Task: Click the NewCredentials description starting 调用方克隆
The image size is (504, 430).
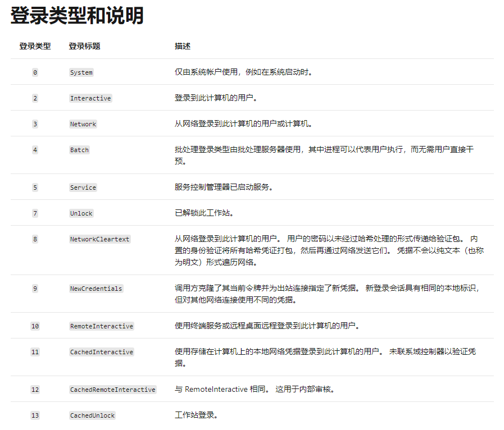Action: click(327, 294)
